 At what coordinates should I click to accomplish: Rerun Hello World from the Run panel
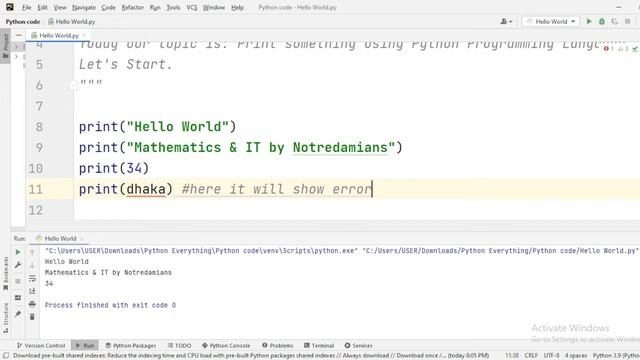(x=18, y=252)
